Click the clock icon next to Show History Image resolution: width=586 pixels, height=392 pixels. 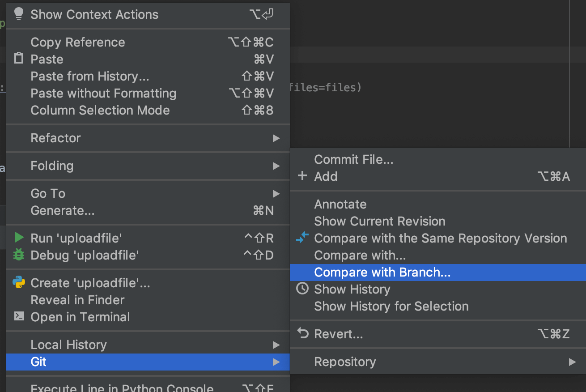(302, 289)
